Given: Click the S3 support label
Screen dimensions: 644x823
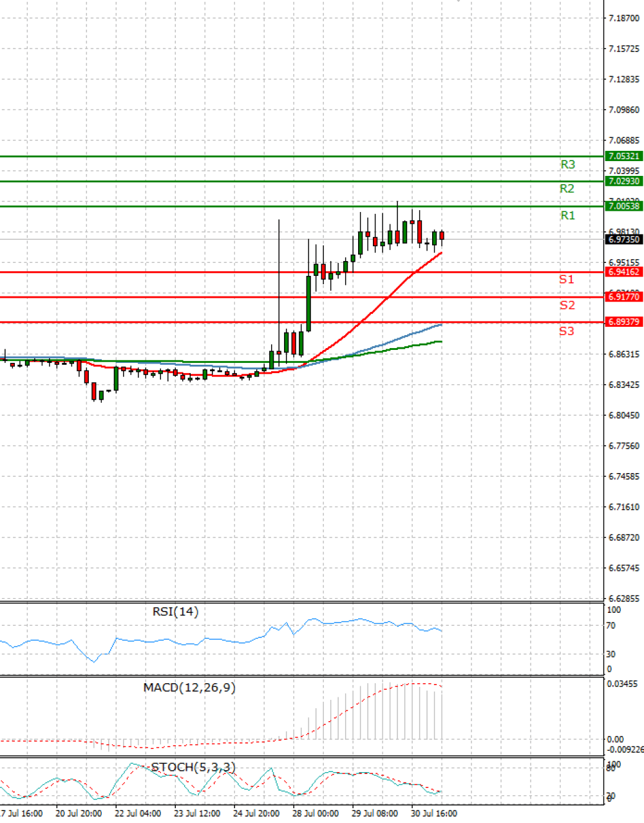Looking at the screenshot, I should (x=566, y=331).
